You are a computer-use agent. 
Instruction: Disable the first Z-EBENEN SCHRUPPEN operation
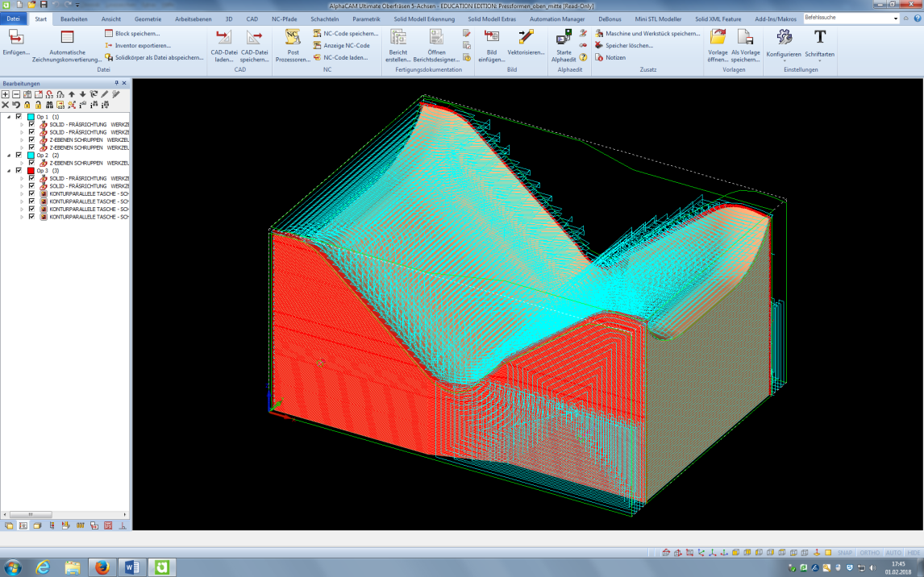(x=31, y=140)
